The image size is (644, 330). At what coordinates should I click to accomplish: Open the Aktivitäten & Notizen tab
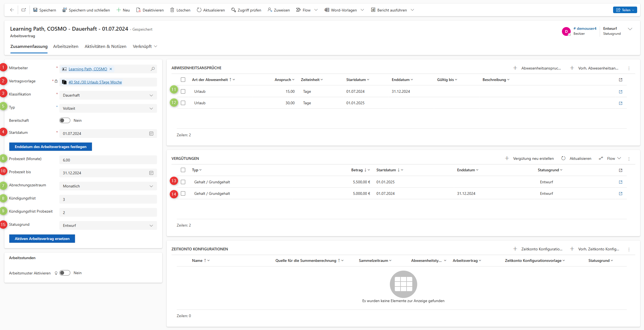point(105,46)
